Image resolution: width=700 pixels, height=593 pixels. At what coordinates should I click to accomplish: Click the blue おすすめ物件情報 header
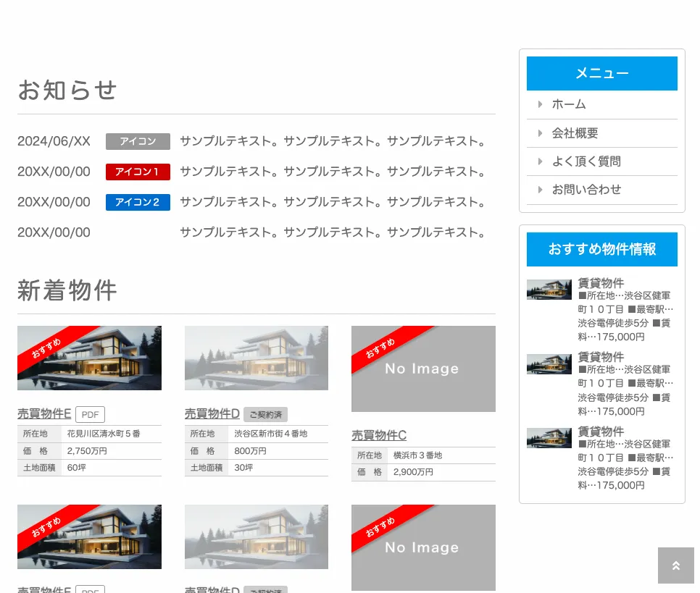click(x=601, y=249)
